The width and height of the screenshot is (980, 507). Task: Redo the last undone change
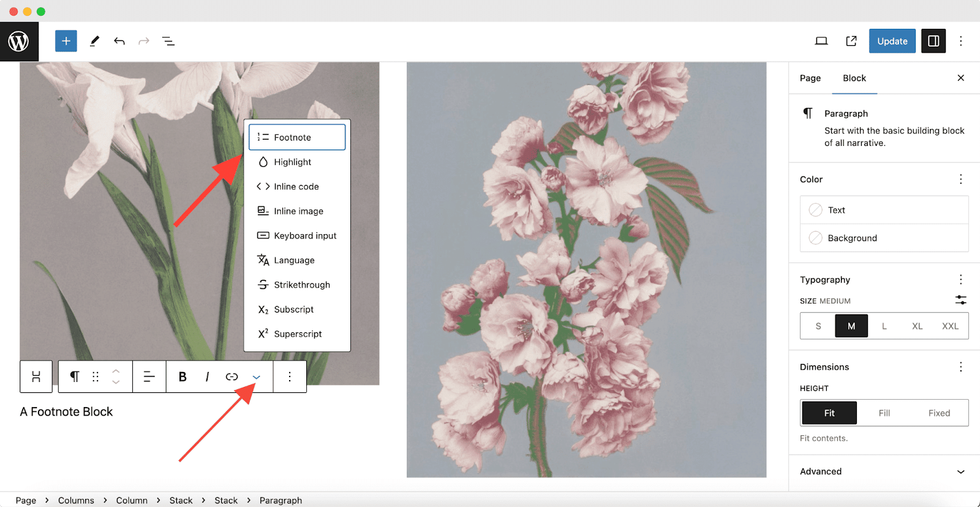(x=144, y=41)
